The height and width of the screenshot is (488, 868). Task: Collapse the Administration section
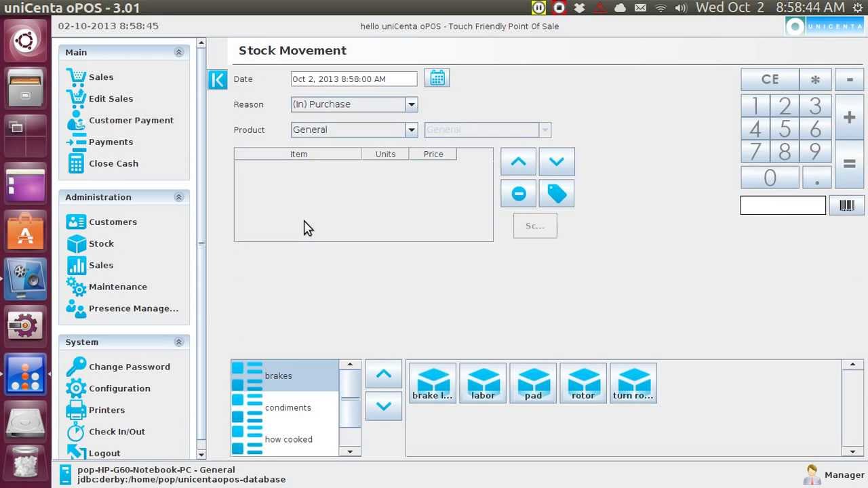(179, 197)
